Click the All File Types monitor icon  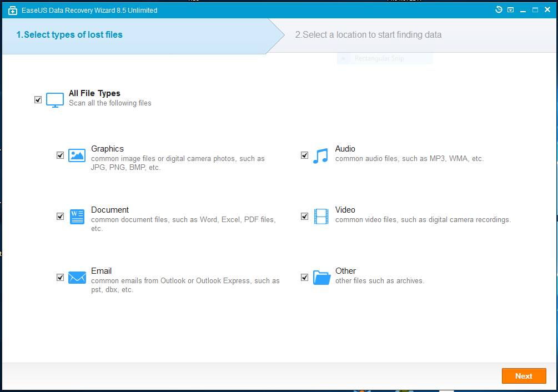(x=55, y=100)
